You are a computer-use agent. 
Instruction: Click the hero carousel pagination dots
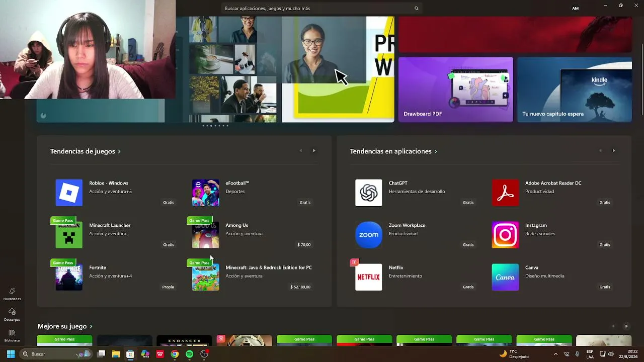(215, 126)
